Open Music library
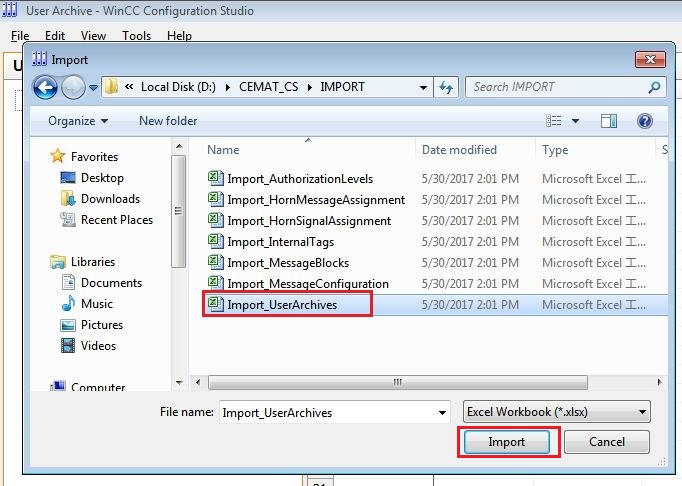 pos(87,304)
